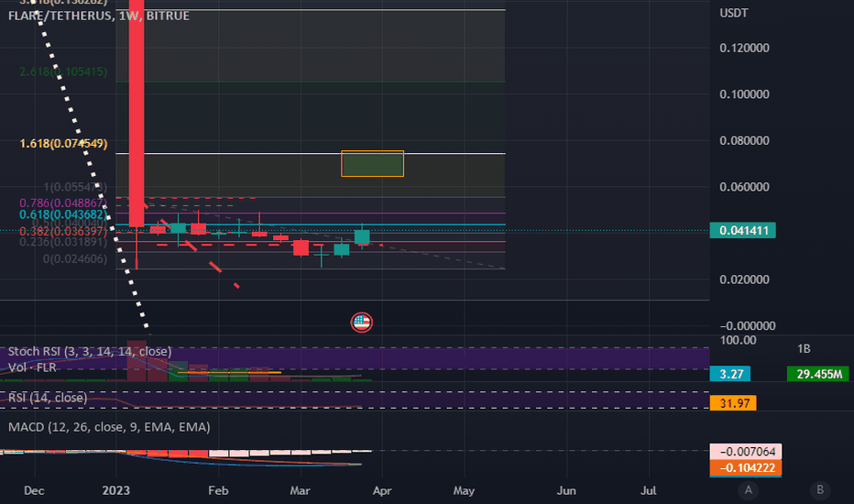Click the Mar label on time axis
This screenshot has height=504, width=854.
point(301,490)
